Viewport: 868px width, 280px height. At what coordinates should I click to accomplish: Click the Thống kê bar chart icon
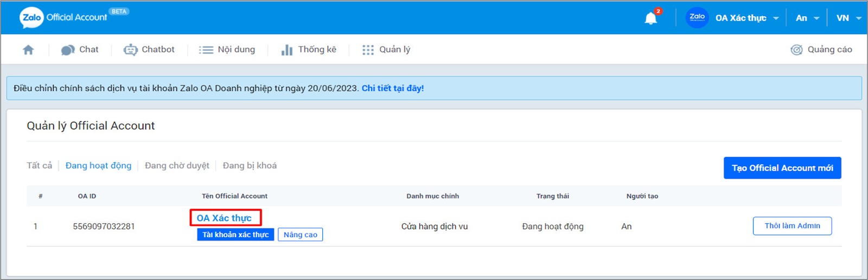[x=287, y=50]
